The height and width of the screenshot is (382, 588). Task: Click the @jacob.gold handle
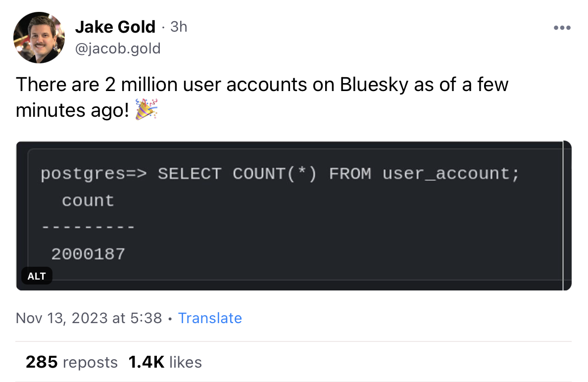[x=118, y=48]
